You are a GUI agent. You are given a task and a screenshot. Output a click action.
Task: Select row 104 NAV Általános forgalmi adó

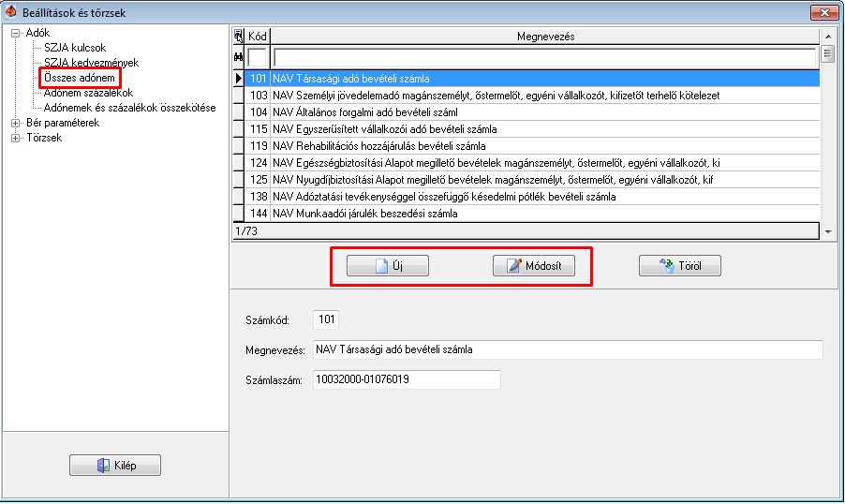532,112
